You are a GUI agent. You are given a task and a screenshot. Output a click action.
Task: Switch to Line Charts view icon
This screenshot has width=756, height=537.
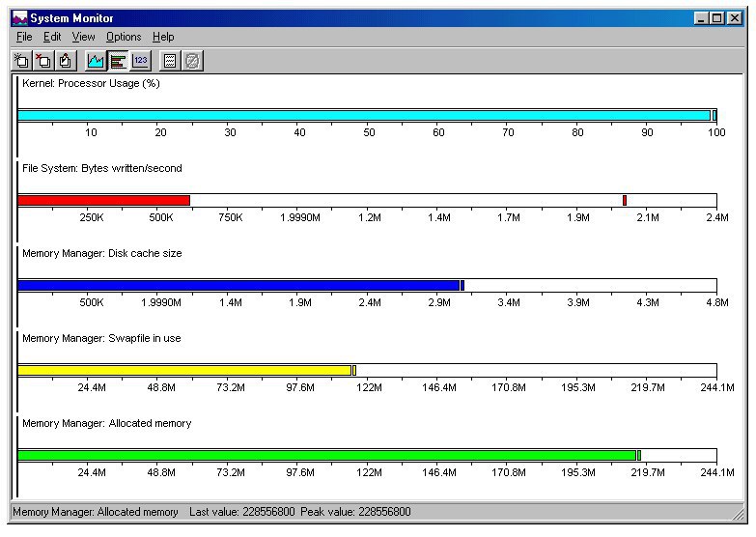click(x=96, y=61)
